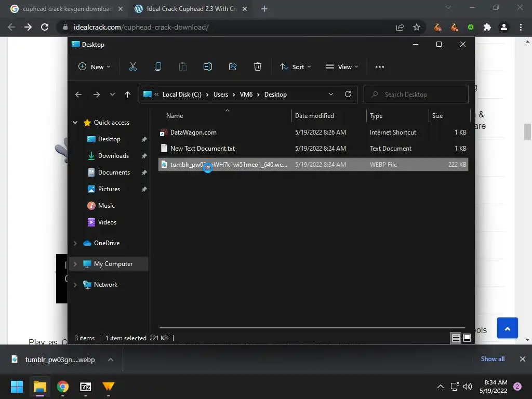Open Chrome profile avatar icon

tap(504, 27)
